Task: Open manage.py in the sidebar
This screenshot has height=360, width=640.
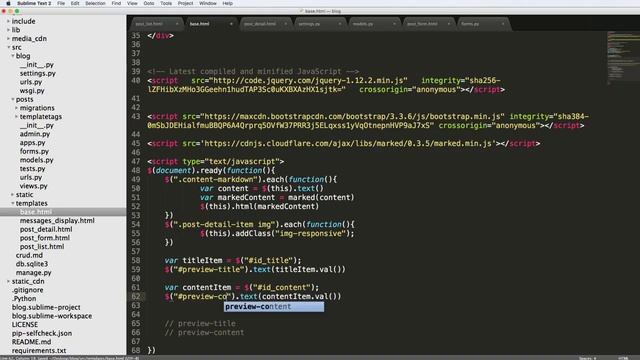Action: point(33,273)
